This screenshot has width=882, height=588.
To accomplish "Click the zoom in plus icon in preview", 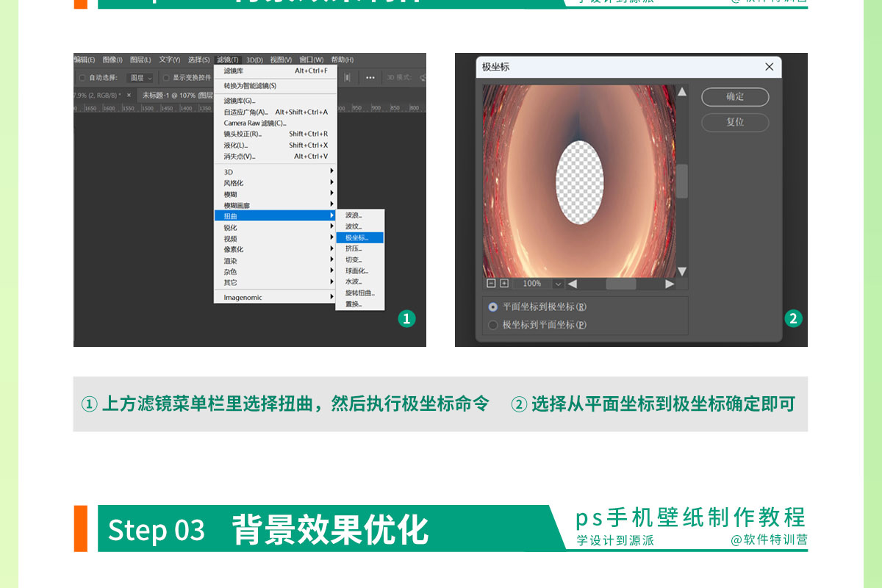I will [x=504, y=284].
